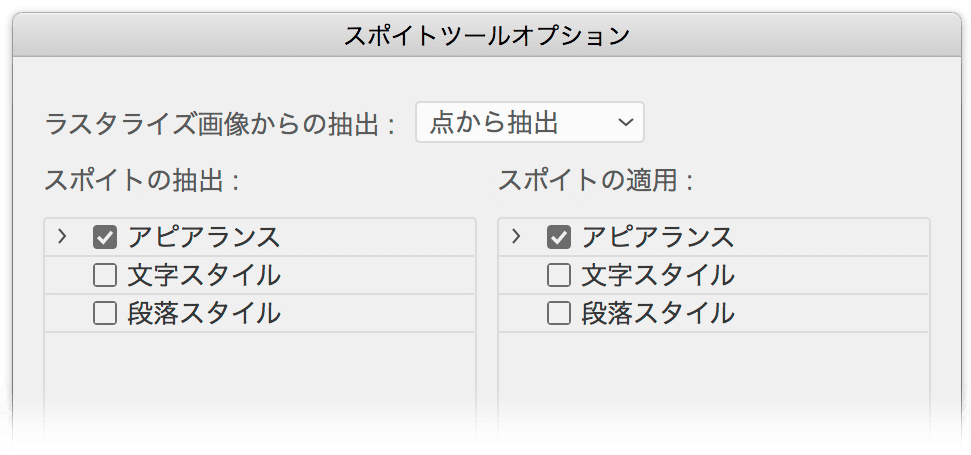
Task: Open the 点から抽出 dropdown menu
Action: pyautogui.click(x=529, y=123)
